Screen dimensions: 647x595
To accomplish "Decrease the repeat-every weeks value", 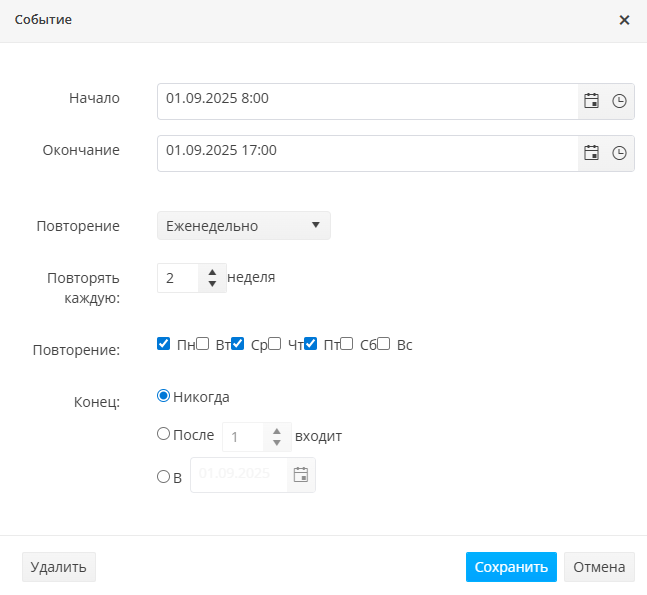I will tap(211, 284).
